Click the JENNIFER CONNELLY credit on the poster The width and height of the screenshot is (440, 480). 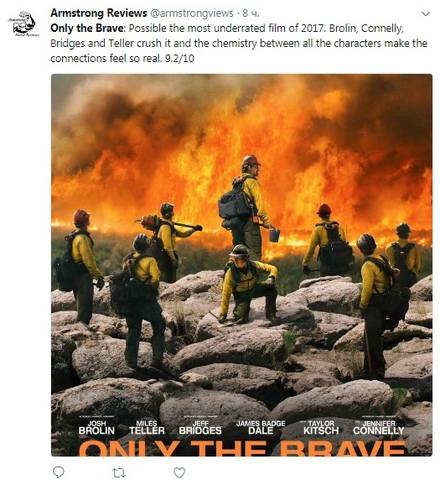coord(378,428)
